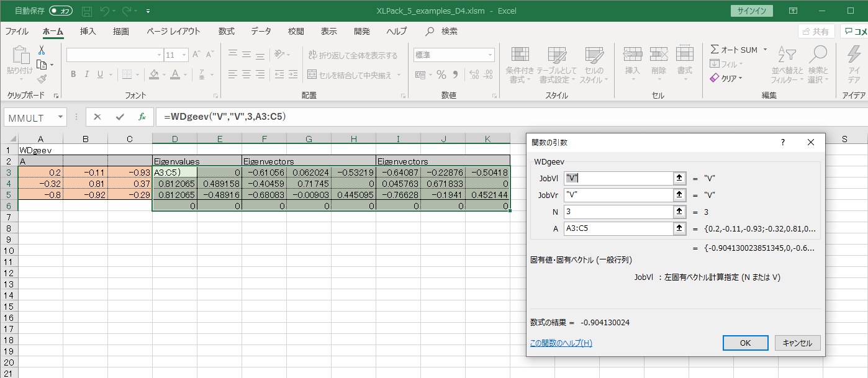Collapse dialog for JobVl range selector
This screenshot has width=868, height=378.
click(679, 178)
